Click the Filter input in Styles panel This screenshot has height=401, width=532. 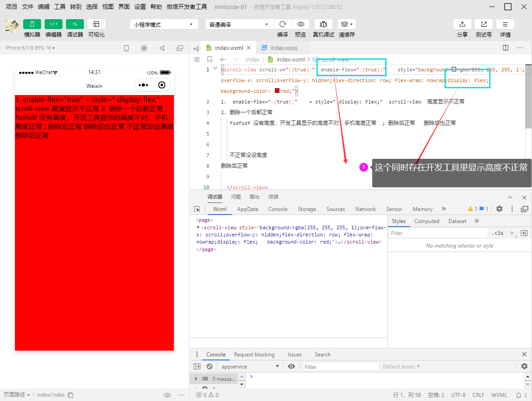tap(437, 232)
